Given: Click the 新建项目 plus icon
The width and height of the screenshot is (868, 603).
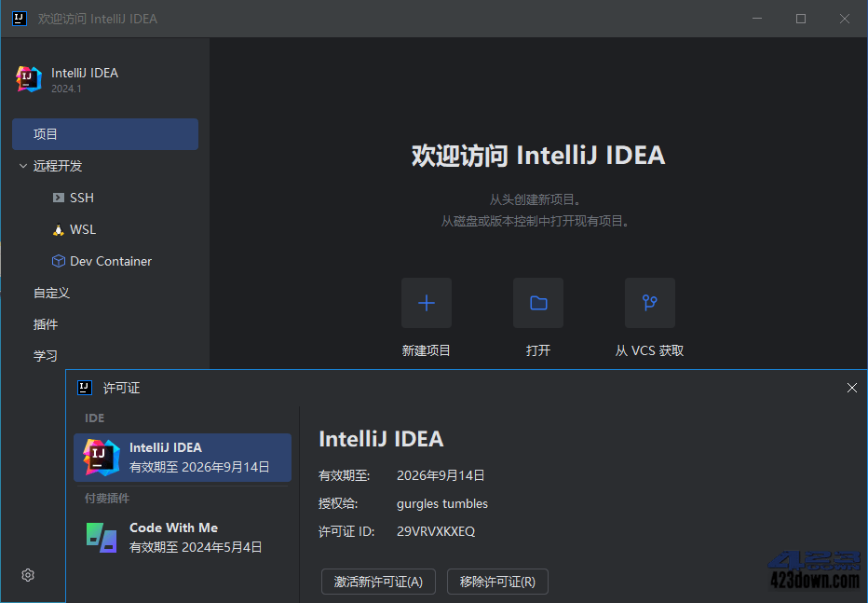Looking at the screenshot, I should (x=426, y=302).
